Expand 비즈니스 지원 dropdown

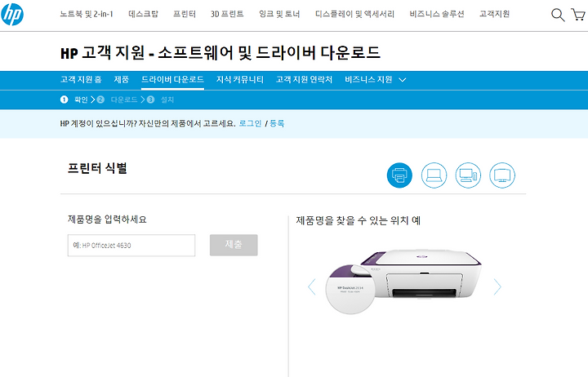coord(376,79)
